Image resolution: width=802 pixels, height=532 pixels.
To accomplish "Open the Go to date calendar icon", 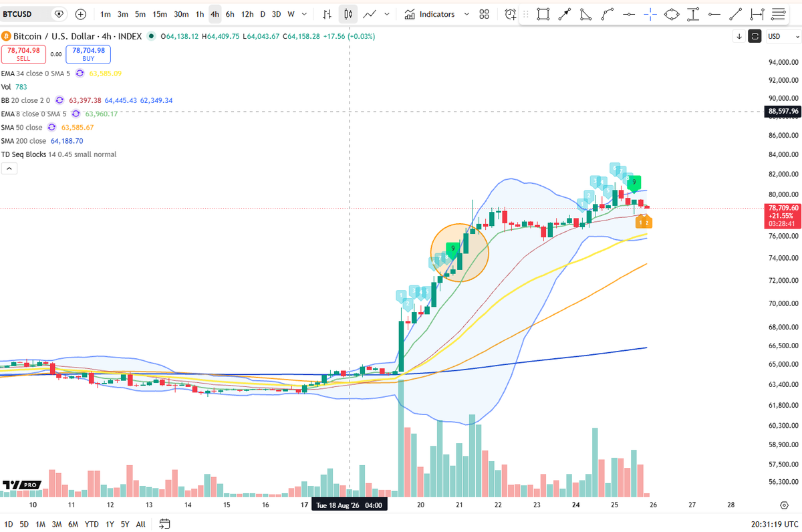I will (x=165, y=524).
